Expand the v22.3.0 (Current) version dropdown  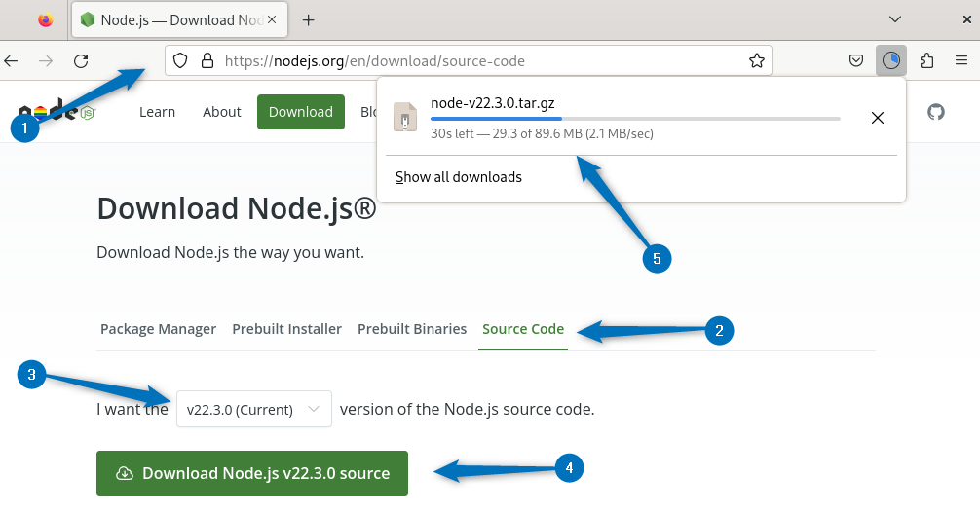[253, 410]
